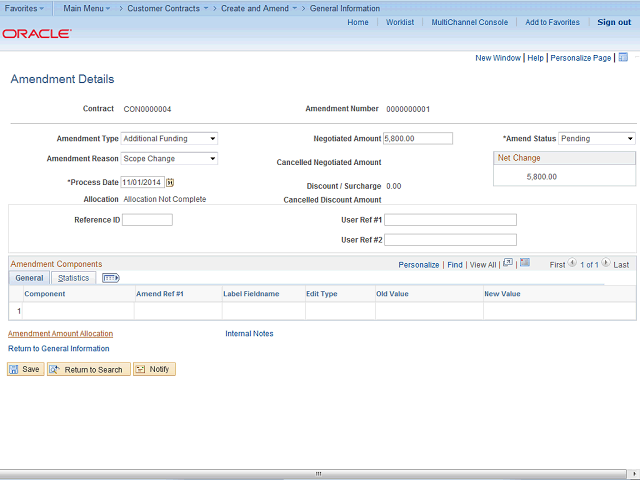The width and height of the screenshot is (640, 480).
Task: Click the Notify button
Action: tap(154, 369)
